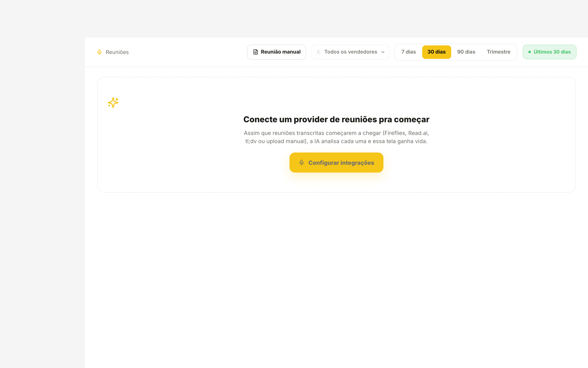Viewport: 588px width, 368px height.
Task: Open the Todos os vendedores dropdown
Action: click(350, 52)
